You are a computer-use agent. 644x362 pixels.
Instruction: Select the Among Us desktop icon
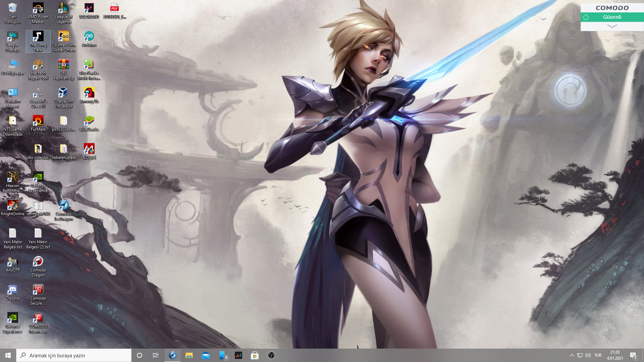[89, 95]
